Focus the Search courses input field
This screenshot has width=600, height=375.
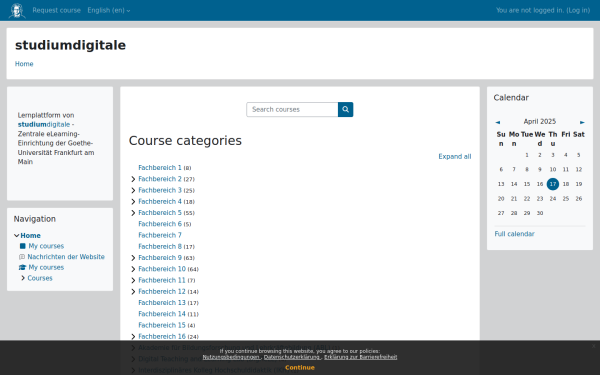tap(292, 109)
